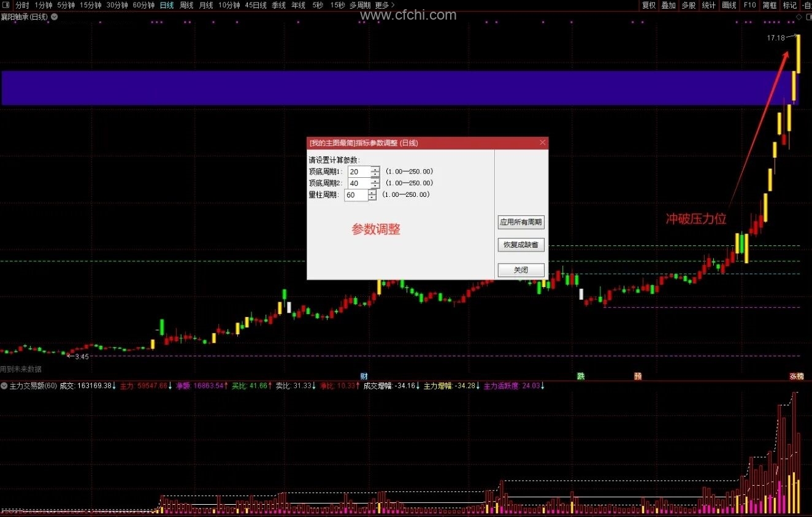Click the 简框 toolbar button
This screenshot has height=517, width=812.
(x=770, y=5)
